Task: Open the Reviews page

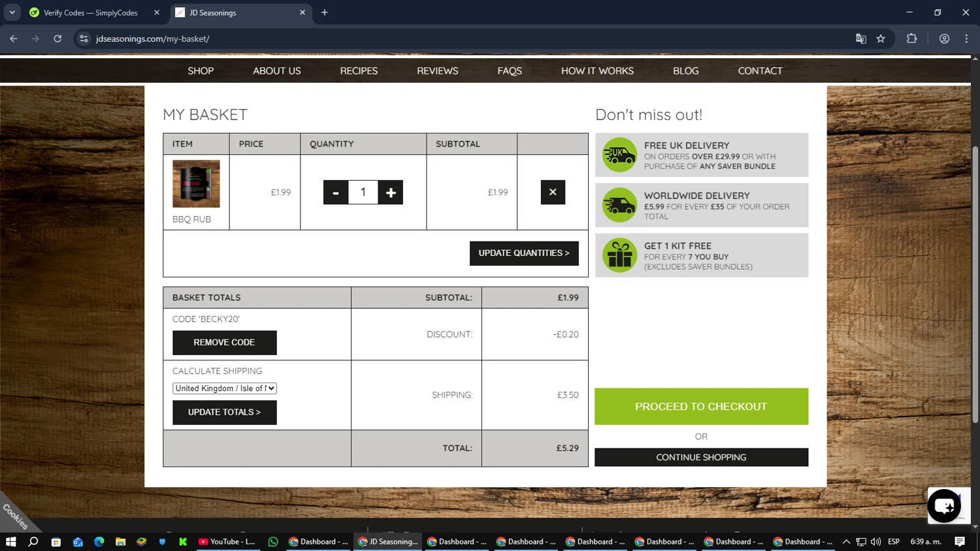Action: 438,71
